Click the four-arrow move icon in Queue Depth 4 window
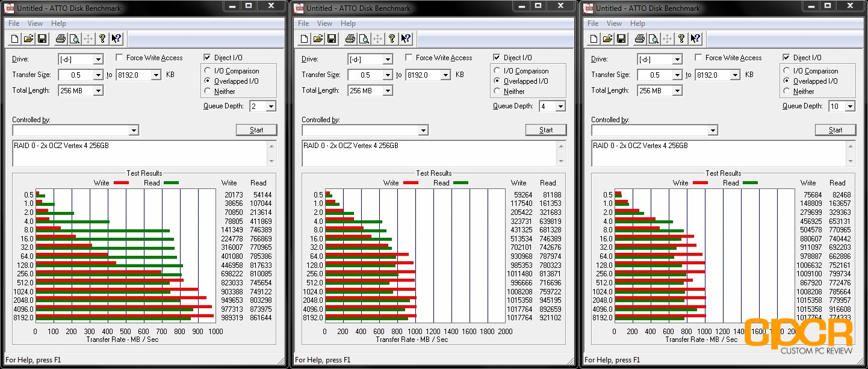This screenshot has width=868, height=369. [x=378, y=39]
